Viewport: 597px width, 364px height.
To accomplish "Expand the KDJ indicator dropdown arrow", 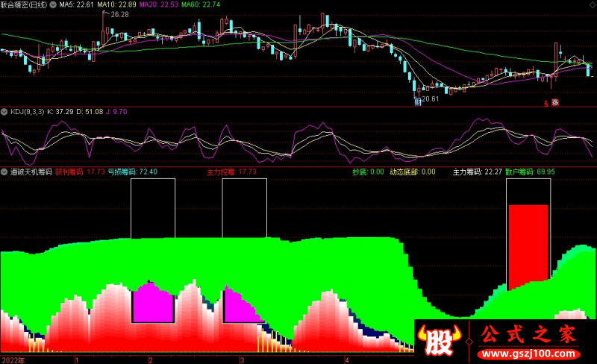I will [x=4, y=111].
